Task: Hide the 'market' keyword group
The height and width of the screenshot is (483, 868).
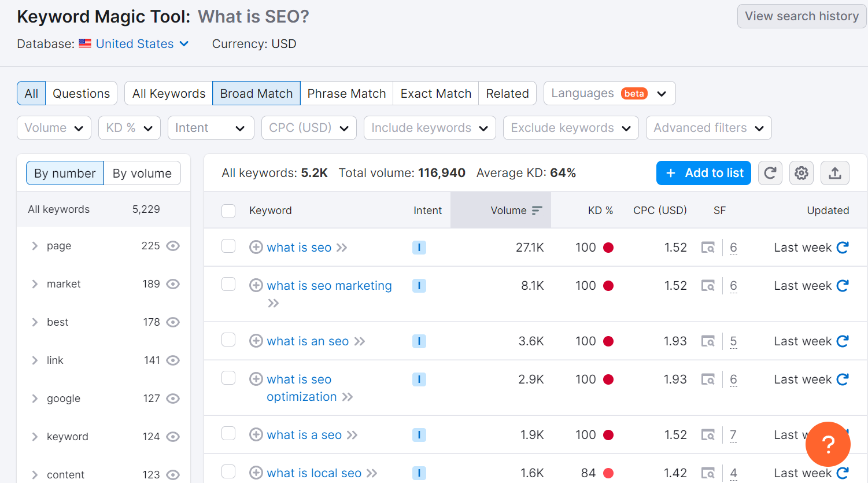Action: click(x=173, y=284)
